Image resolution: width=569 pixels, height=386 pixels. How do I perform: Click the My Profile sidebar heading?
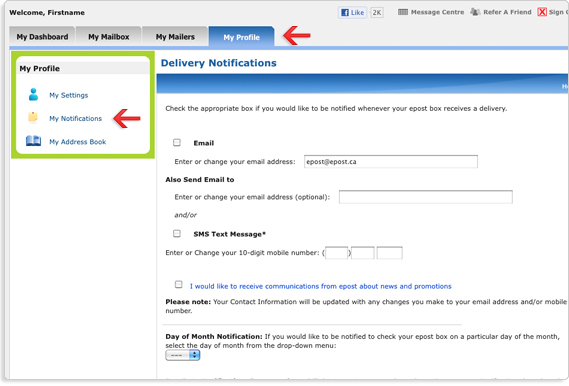click(x=40, y=69)
